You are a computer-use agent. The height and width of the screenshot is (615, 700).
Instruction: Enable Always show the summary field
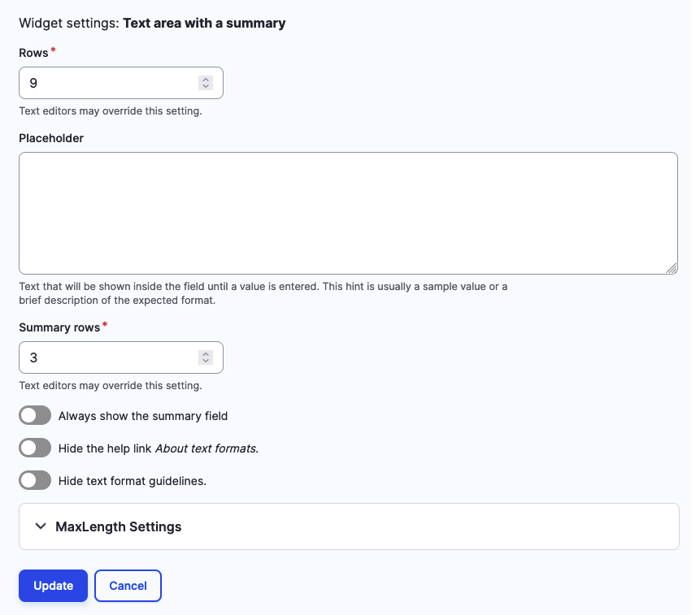(x=34, y=415)
